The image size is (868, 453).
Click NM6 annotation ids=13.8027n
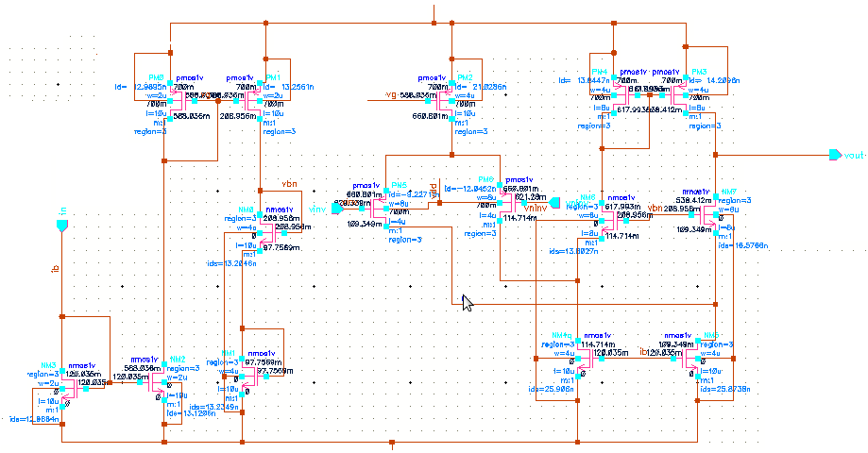point(573,251)
